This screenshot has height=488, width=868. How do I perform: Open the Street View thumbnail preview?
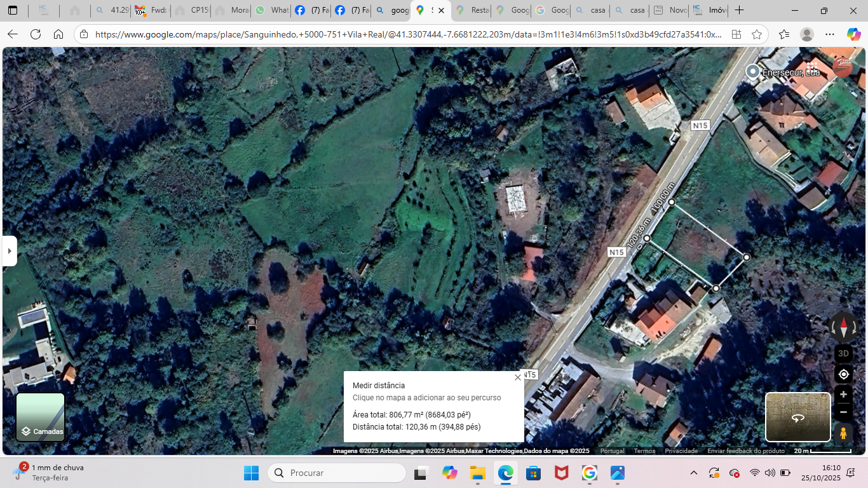pyautogui.click(x=797, y=417)
